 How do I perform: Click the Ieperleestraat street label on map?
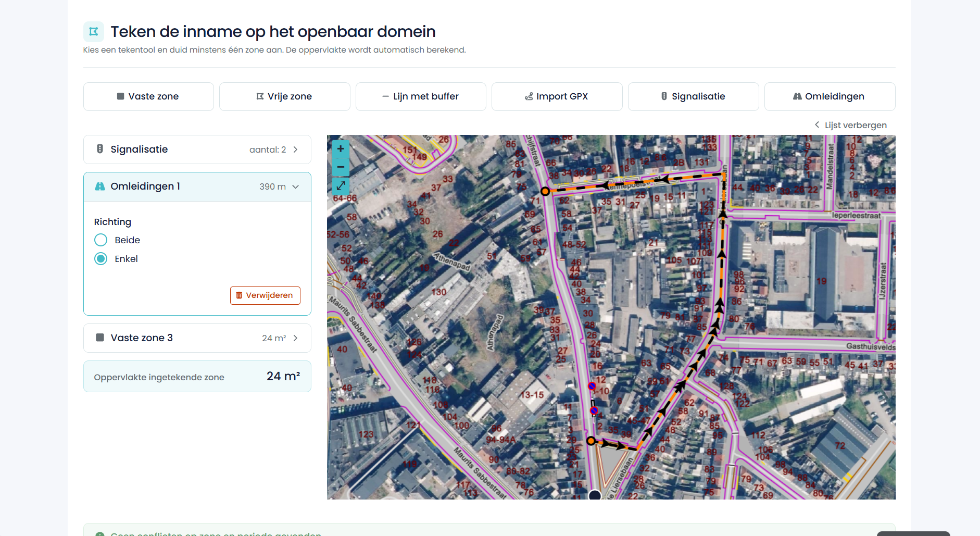[x=856, y=216]
